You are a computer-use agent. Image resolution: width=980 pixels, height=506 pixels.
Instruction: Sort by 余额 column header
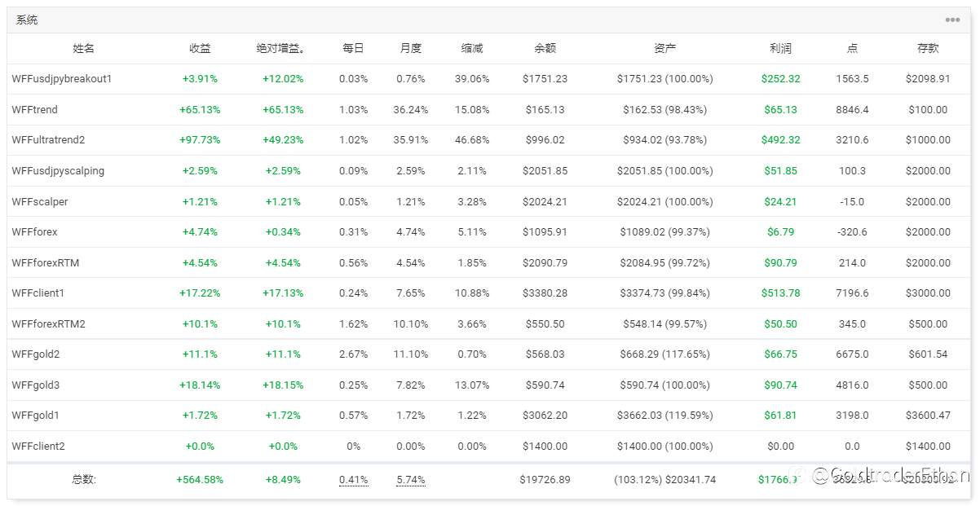coord(545,49)
